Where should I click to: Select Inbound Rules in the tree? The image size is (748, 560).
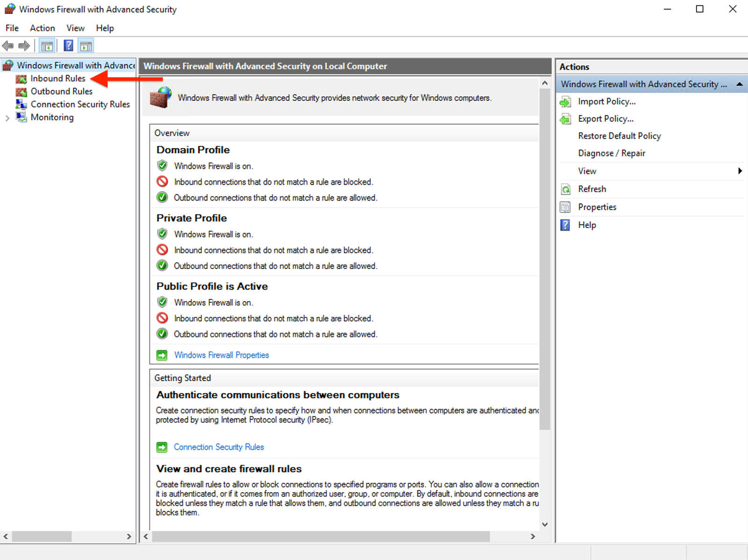(x=57, y=79)
